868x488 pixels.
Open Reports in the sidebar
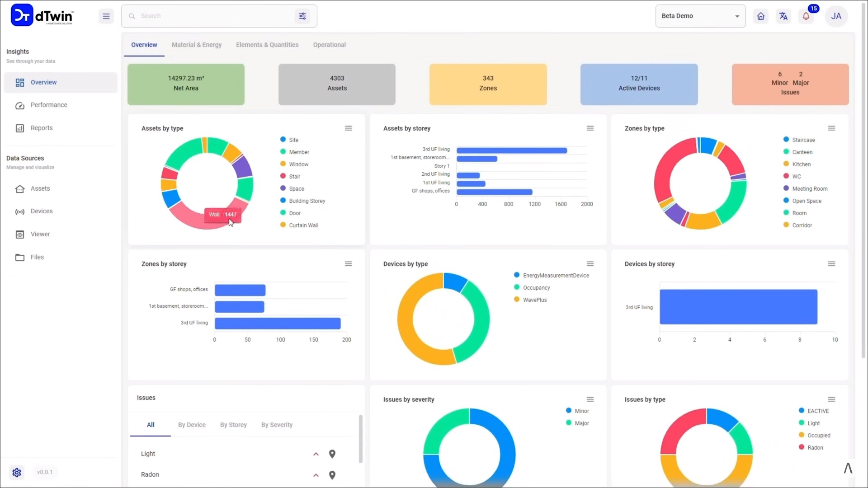[x=61, y=128]
